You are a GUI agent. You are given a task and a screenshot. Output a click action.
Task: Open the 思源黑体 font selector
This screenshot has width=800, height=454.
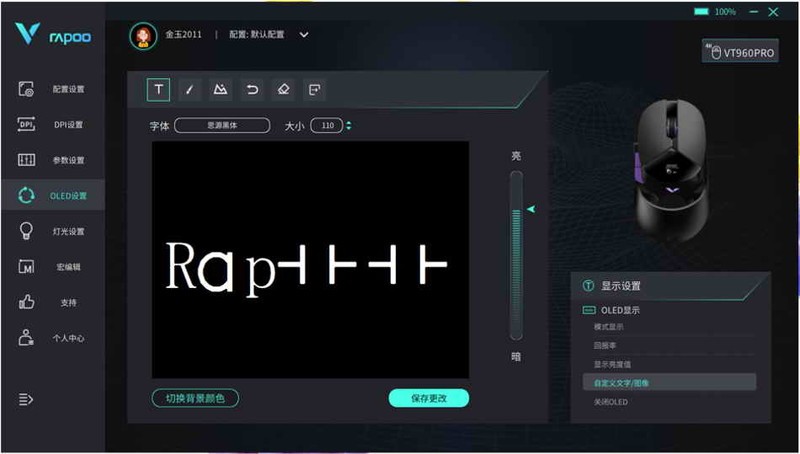click(222, 125)
